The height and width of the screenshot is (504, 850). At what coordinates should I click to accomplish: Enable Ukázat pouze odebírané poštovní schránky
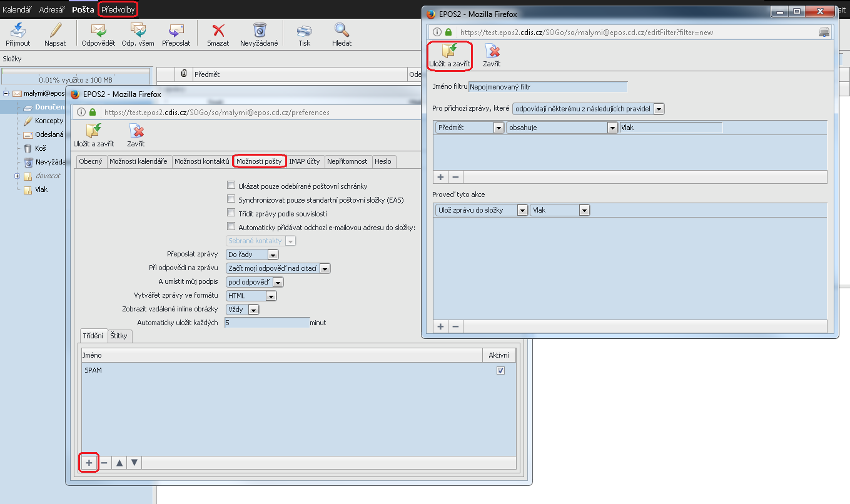tap(231, 186)
